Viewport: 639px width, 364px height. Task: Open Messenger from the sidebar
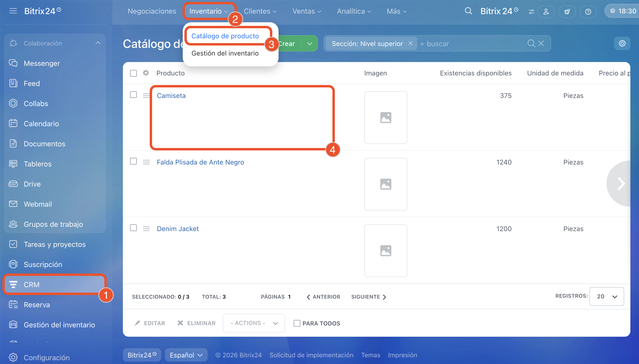coord(41,63)
